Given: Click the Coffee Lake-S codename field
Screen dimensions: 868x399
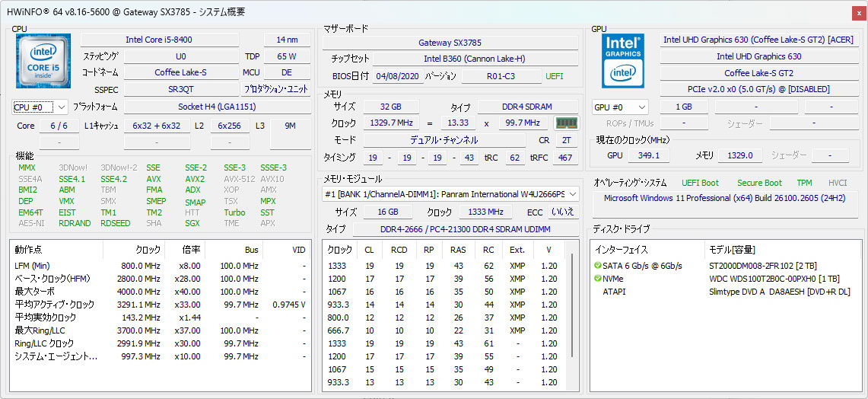Looking at the screenshot, I should [x=181, y=72].
